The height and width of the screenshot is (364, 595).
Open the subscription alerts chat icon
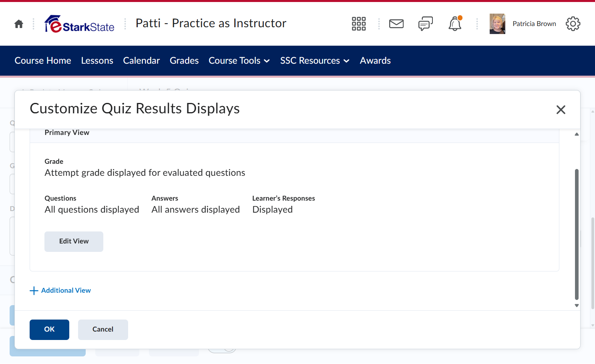(426, 24)
